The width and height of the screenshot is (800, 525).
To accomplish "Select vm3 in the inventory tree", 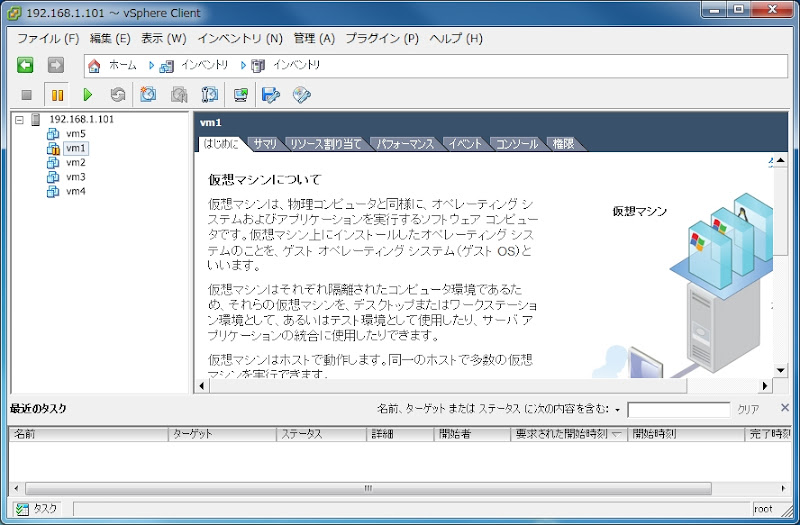I will (x=76, y=177).
